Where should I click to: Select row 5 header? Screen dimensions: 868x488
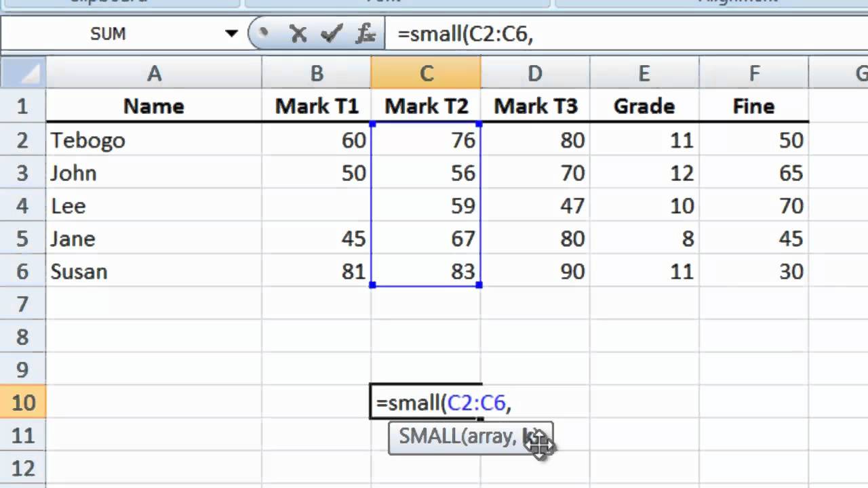23,239
